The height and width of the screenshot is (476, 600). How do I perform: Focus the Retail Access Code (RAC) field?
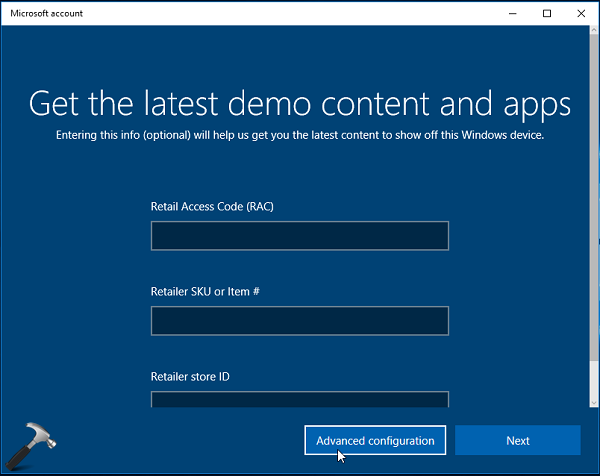point(300,236)
